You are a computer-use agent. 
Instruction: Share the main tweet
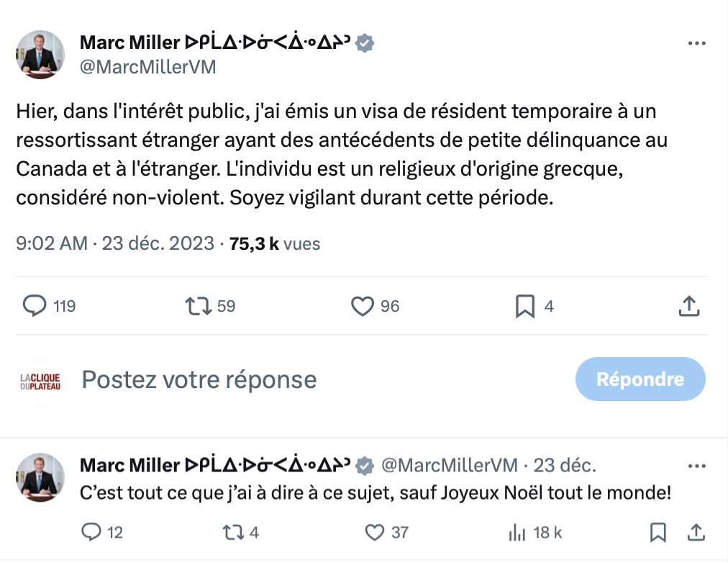tap(689, 306)
